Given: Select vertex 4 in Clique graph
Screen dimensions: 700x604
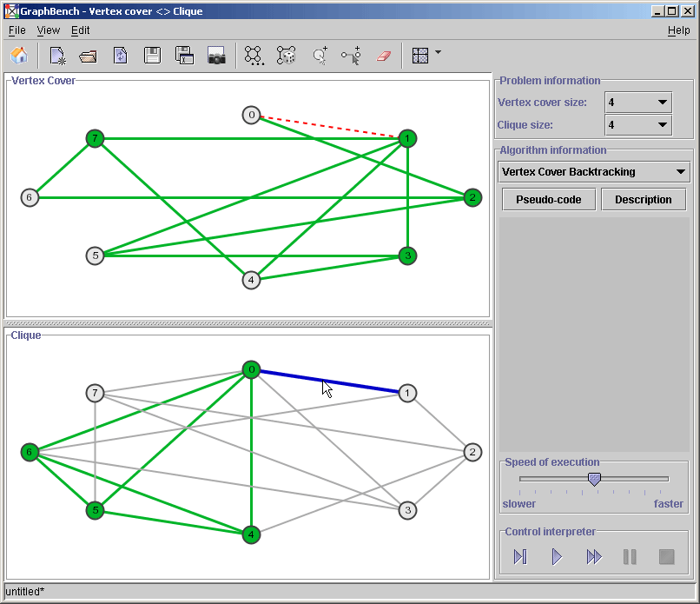Looking at the screenshot, I should tap(251, 534).
